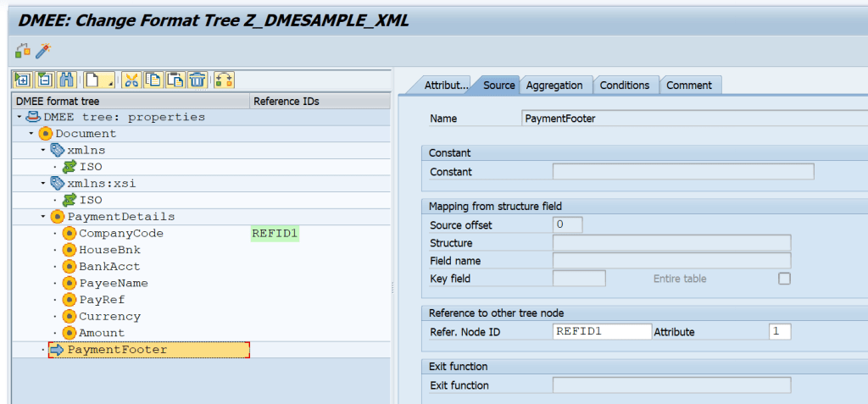Screen dimensions: 868x404
Task: Click the green icon of ISO under xmlns
Action: (69, 167)
